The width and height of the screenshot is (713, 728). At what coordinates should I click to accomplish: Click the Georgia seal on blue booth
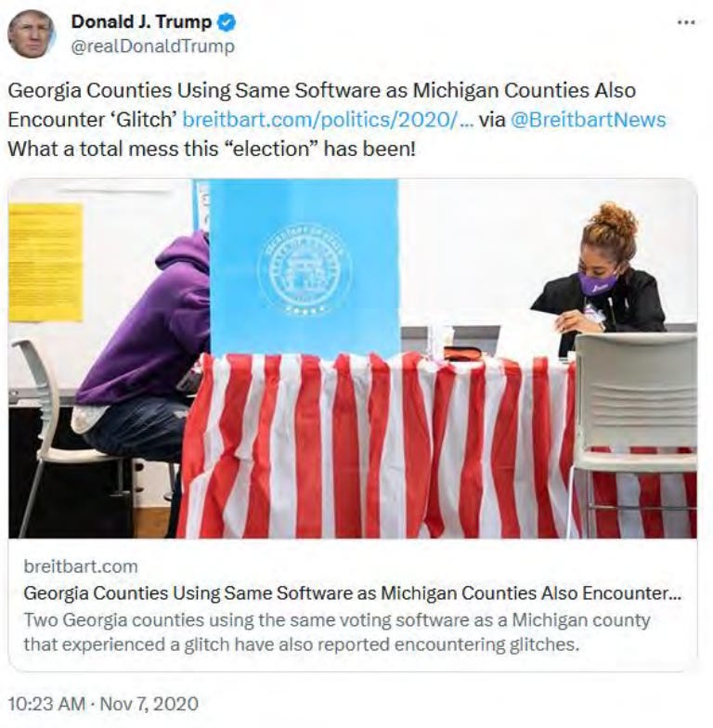click(x=305, y=267)
